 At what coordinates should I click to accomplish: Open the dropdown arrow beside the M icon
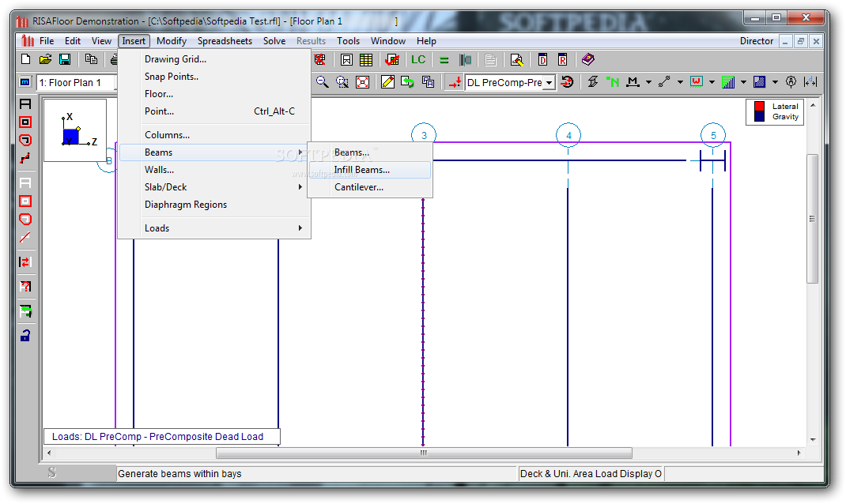(648, 82)
